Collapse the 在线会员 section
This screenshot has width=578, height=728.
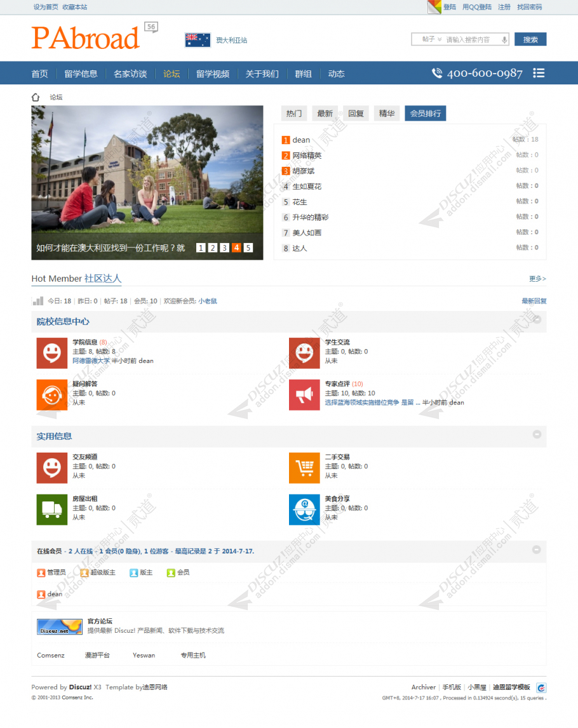(537, 549)
